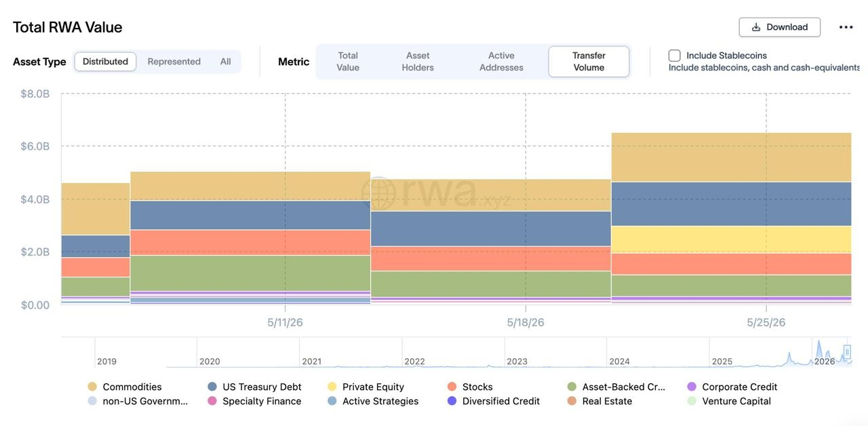Click the Corporate Credit legend dot
This screenshot has height=426, width=868.
[x=692, y=387]
